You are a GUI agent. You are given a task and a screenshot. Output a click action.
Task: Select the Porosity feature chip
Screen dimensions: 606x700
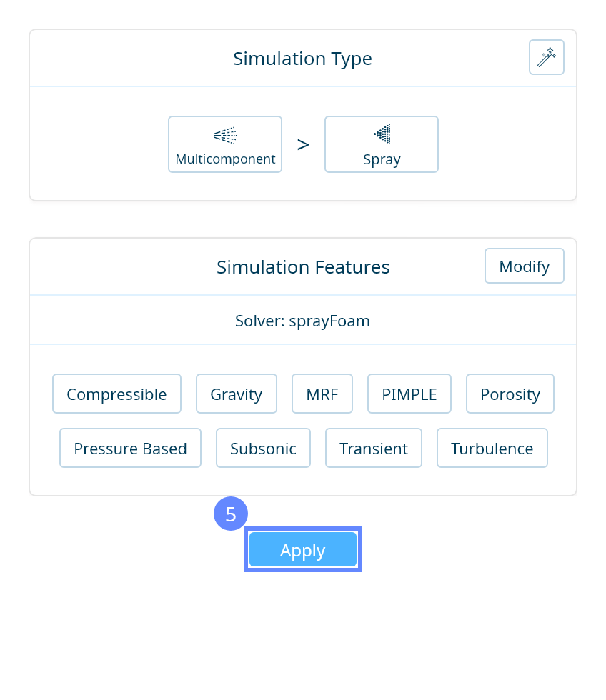click(x=510, y=394)
